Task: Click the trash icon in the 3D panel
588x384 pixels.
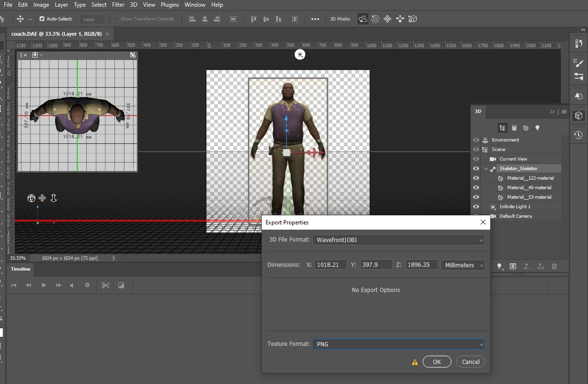Action: tap(554, 266)
